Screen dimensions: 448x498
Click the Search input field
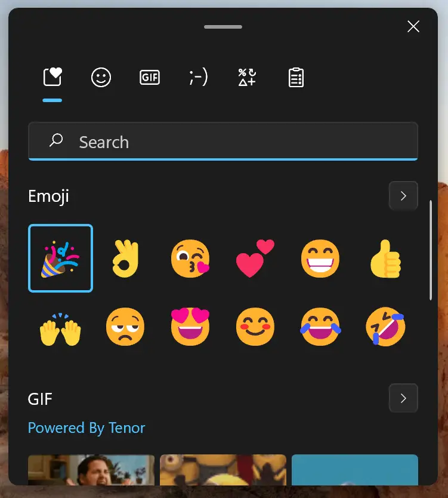tap(223, 142)
